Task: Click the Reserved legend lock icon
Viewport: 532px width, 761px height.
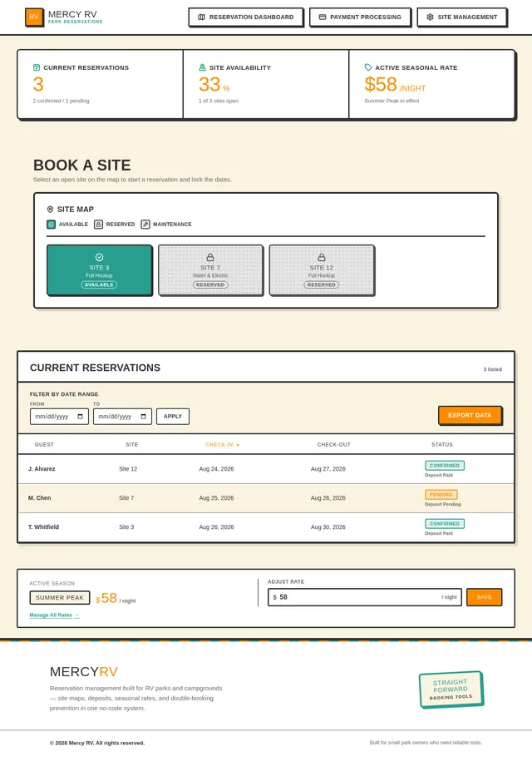Action: [x=98, y=225]
